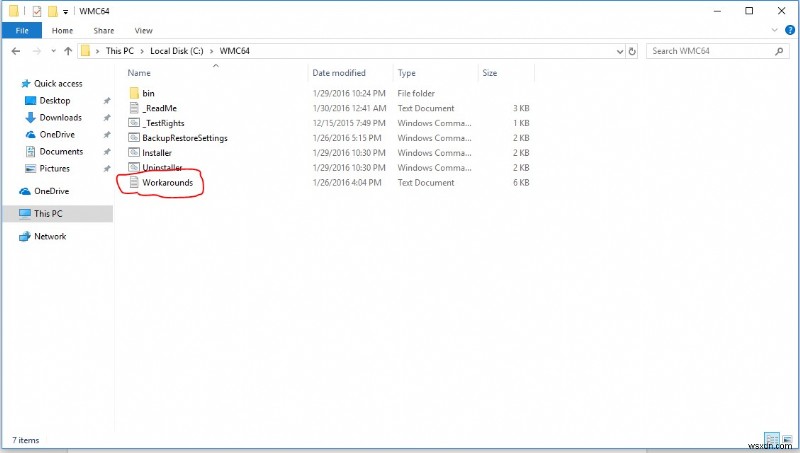
Task: Switch to the Share ribbon tab
Action: click(104, 31)
